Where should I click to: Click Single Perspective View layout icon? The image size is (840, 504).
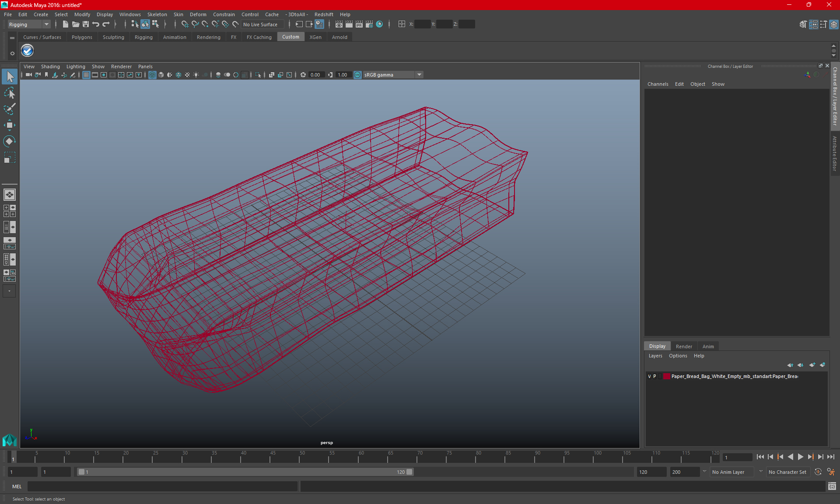coord(9,195)
